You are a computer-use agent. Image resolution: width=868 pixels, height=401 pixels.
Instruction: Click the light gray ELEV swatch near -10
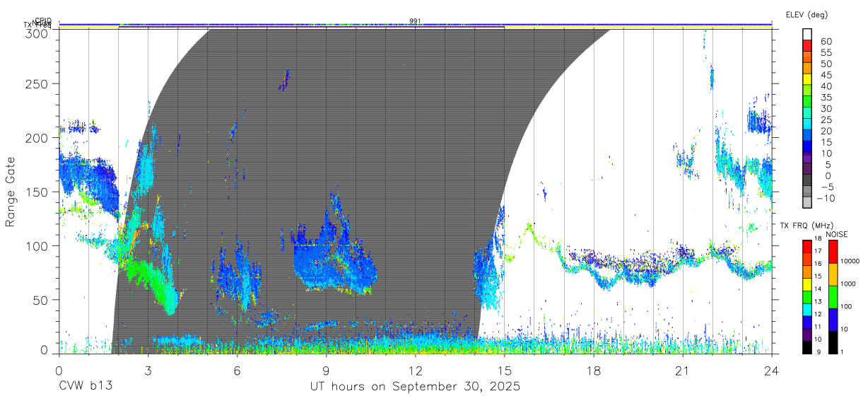(x=808, y=202)
